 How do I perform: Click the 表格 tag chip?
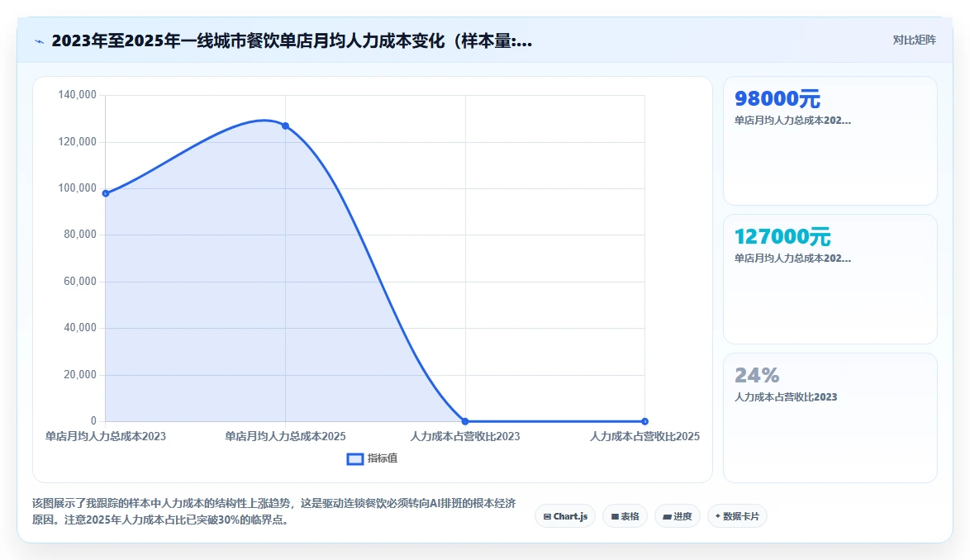click(625, 516)
